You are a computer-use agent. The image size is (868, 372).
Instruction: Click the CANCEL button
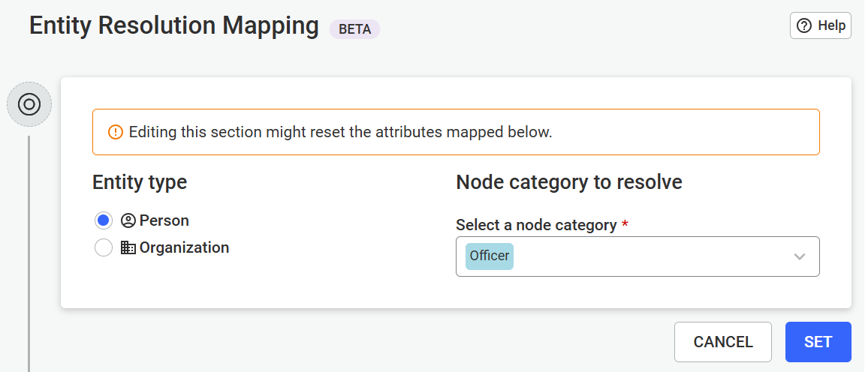point(723,341)
